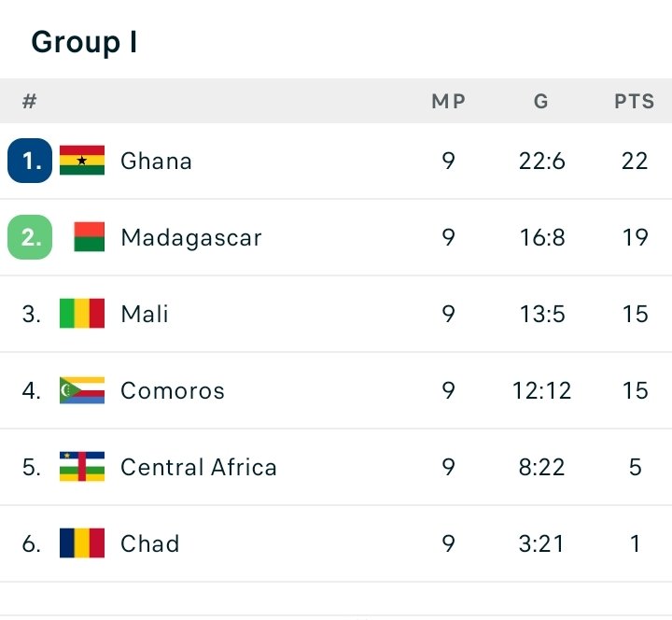Click the G goals column header

point(541,102)
